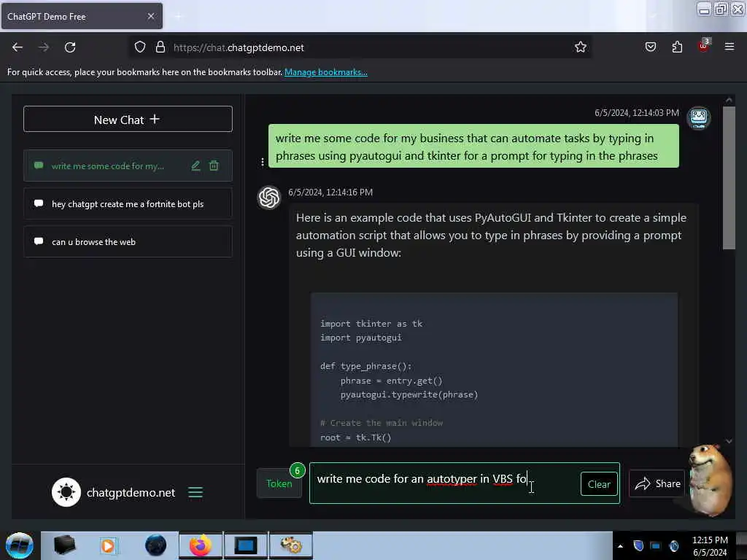Open the blue window taskbar application

click(246, 545)
